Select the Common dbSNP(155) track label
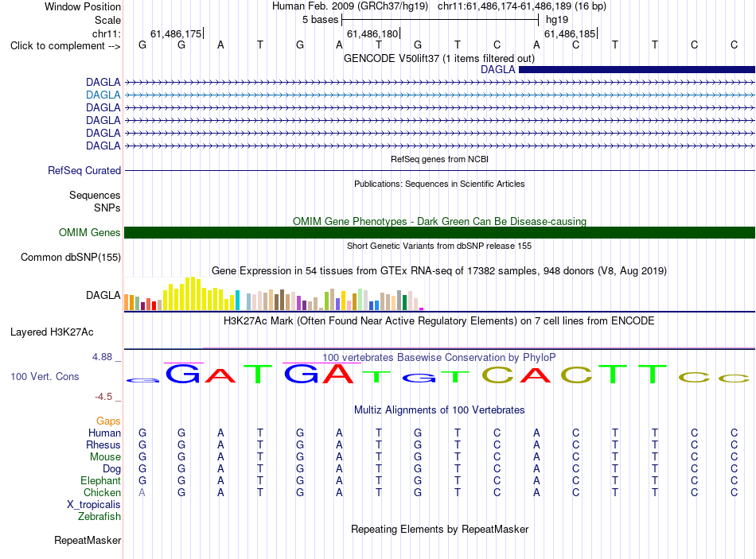756x559 pixels. point(71,258)
